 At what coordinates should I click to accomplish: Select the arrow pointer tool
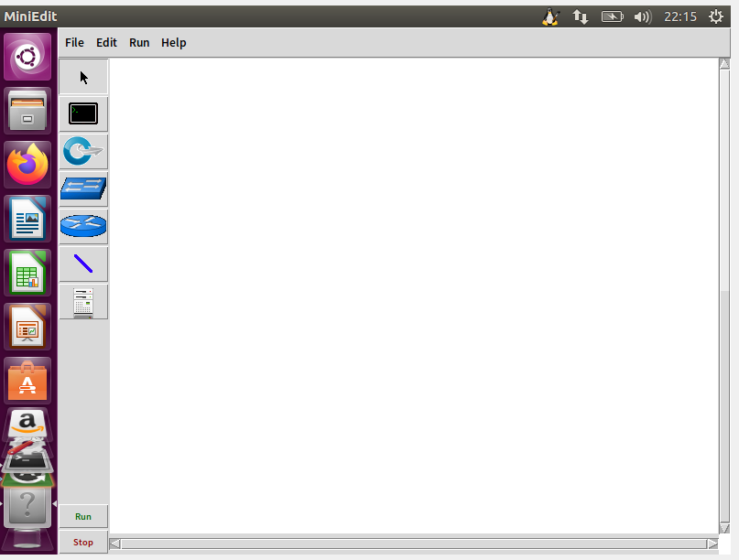tap(83, 77)
